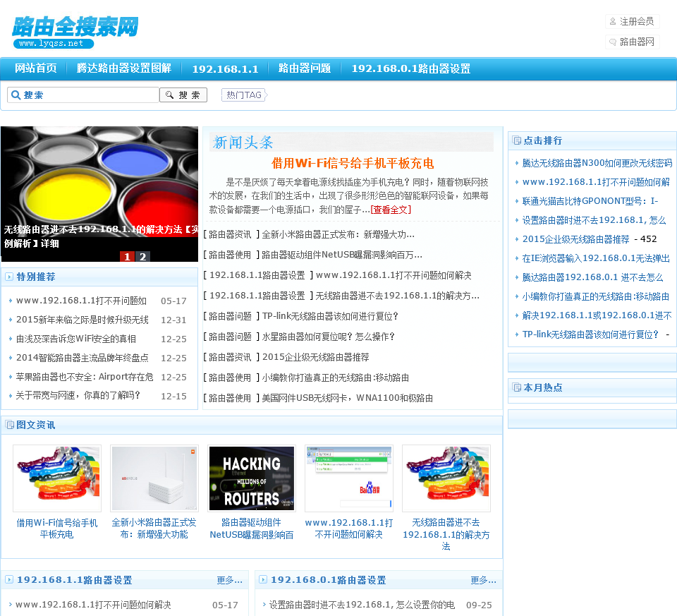677x616 pixels.
Task: Open 192.168.0.1路由器设置 navigation item
Action: pos(410,68)
